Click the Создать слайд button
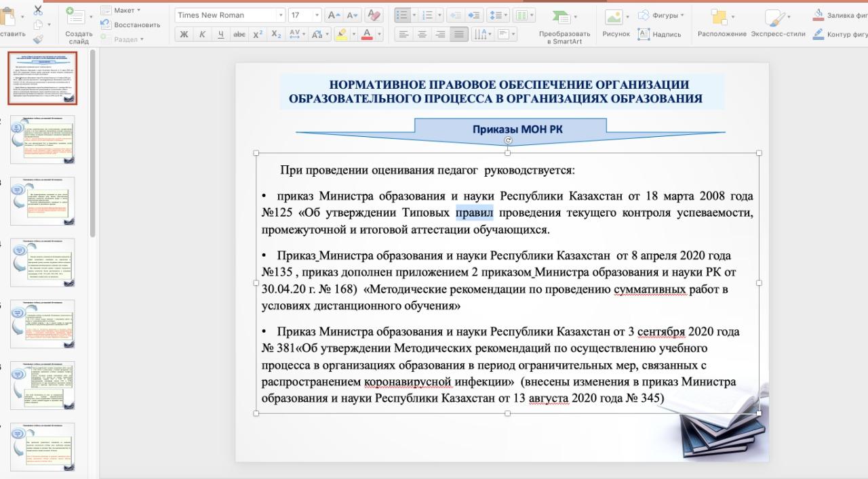 click(79, 22)
